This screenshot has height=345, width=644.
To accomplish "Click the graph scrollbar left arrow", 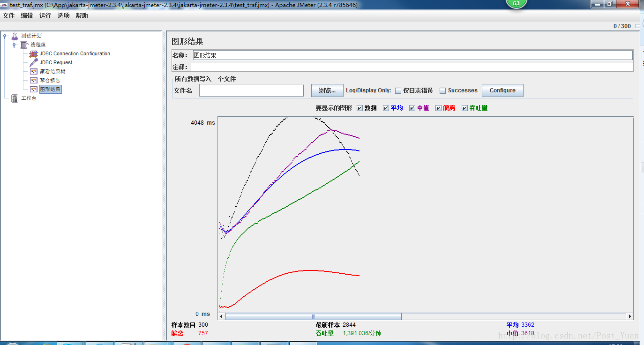I will [x=222, y=316].
